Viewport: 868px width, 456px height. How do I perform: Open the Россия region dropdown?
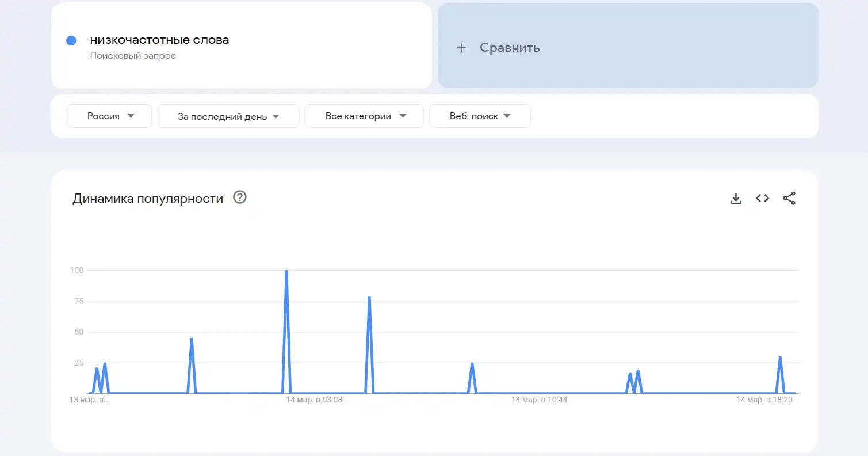pos(109,116)
